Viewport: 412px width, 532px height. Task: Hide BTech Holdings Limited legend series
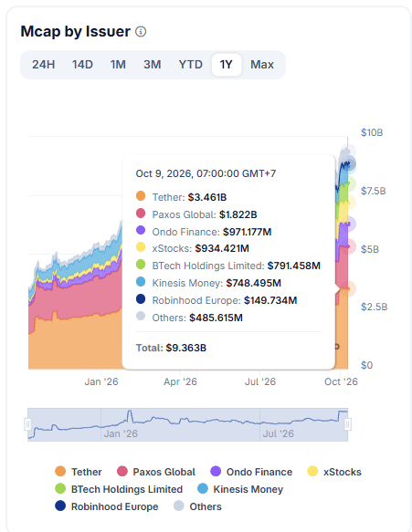(119, 489)
